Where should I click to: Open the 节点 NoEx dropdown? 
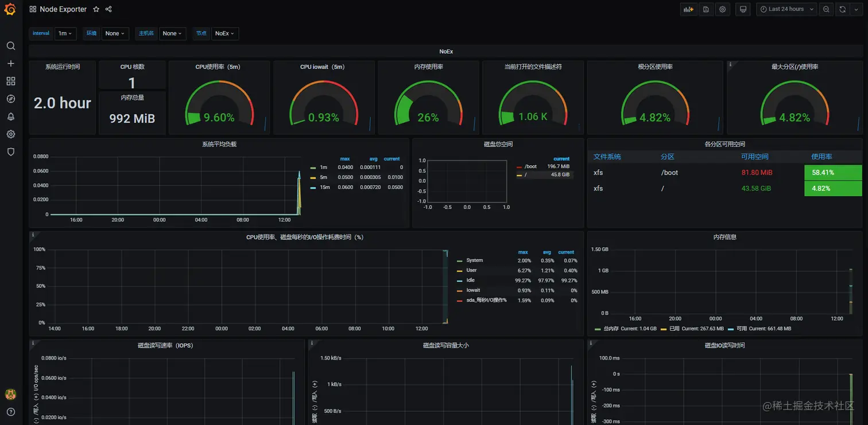point(225,33)
